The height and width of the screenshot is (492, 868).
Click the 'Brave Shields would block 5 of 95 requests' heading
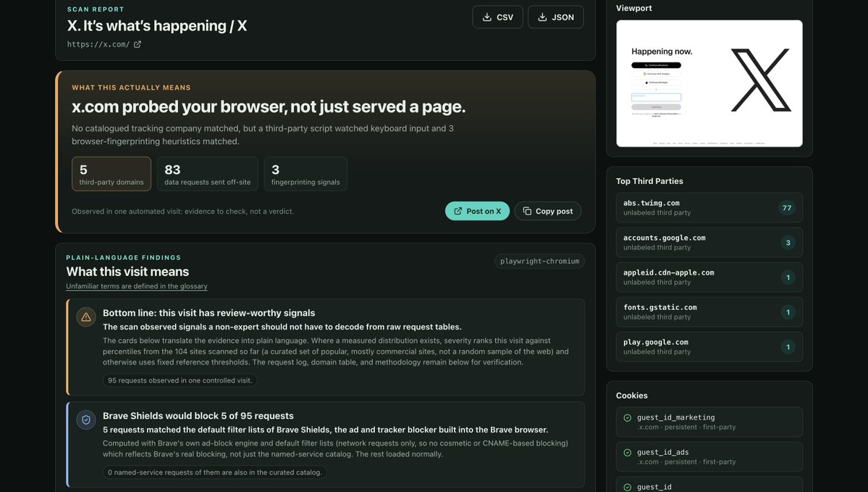pyautogui.click(x=198, y=416)
